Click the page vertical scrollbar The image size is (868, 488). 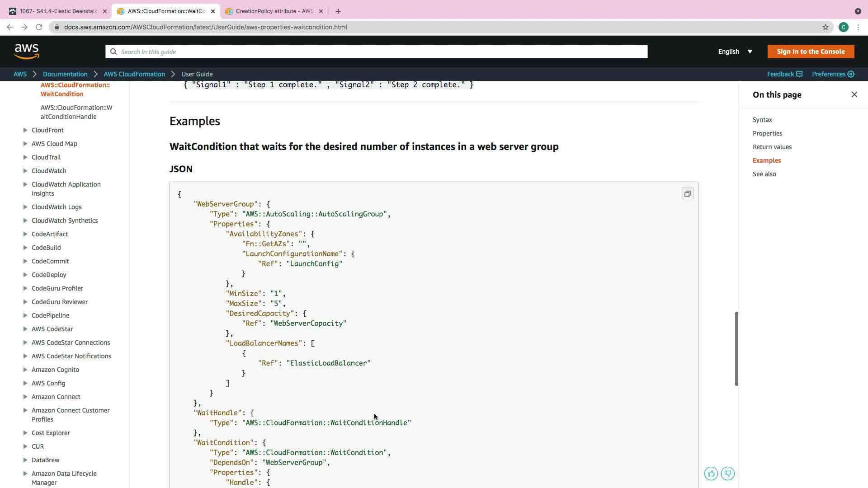pyautogui.click(x=736, y=348)
